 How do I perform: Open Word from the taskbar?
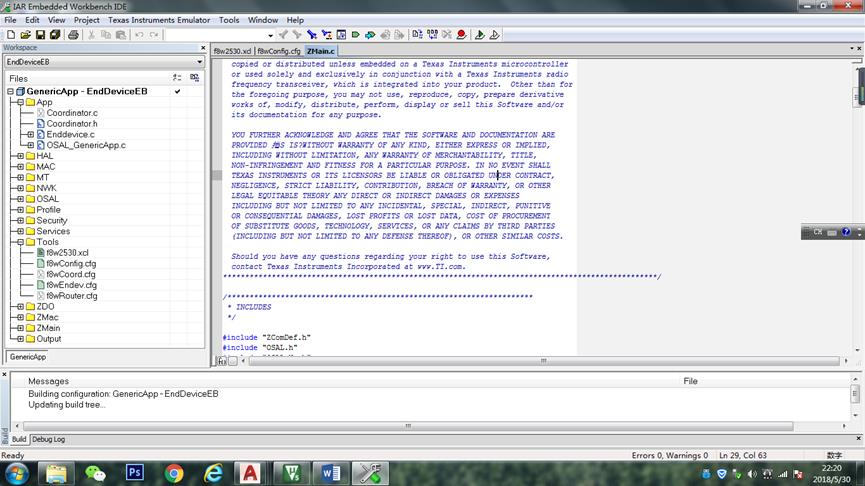(x=331, y=474)
